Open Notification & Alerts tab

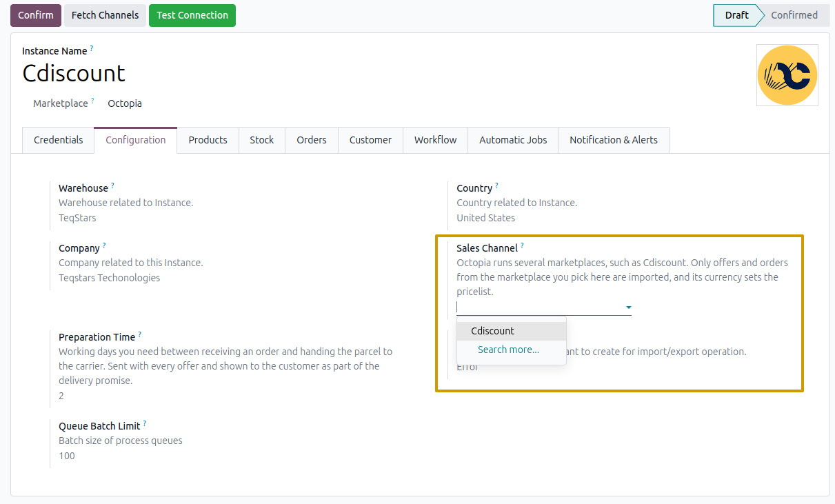(x=614, y=140)
